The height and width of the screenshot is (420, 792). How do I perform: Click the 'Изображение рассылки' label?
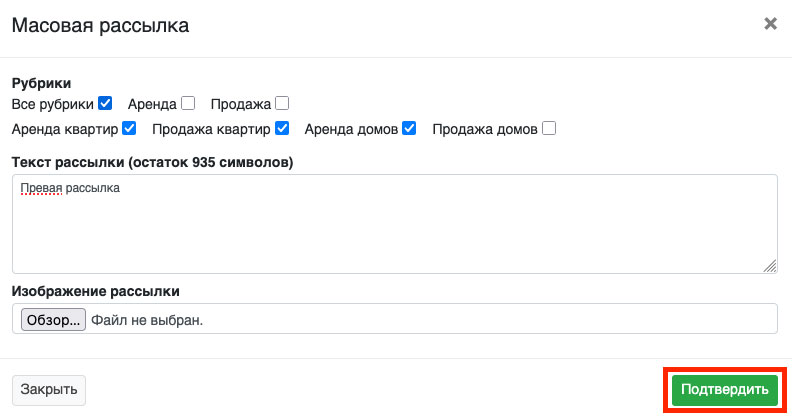click(x=95, y=291)
